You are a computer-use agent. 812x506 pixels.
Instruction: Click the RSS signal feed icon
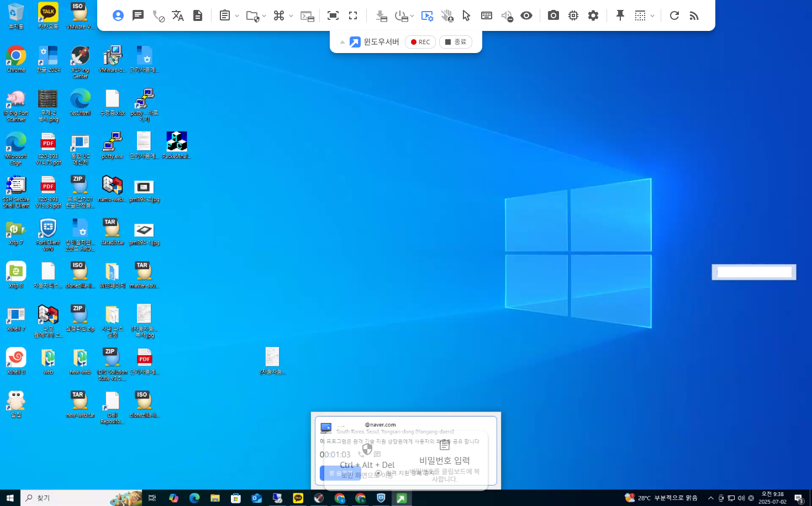694,15
